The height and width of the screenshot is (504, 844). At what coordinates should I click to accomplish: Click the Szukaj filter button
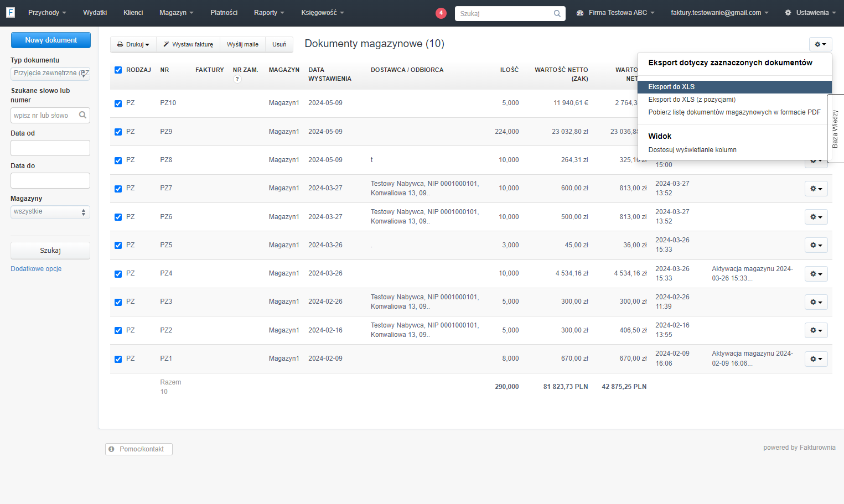(50, 251)
